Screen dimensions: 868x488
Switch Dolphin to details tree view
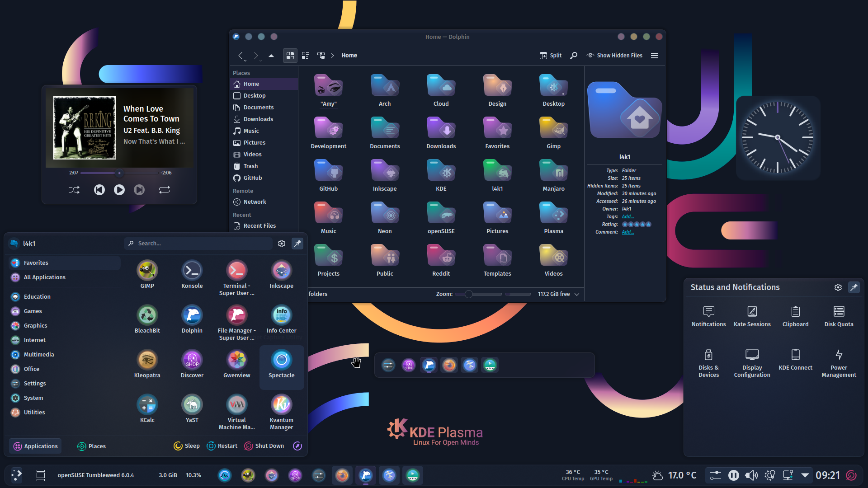(x=321, y=56)
